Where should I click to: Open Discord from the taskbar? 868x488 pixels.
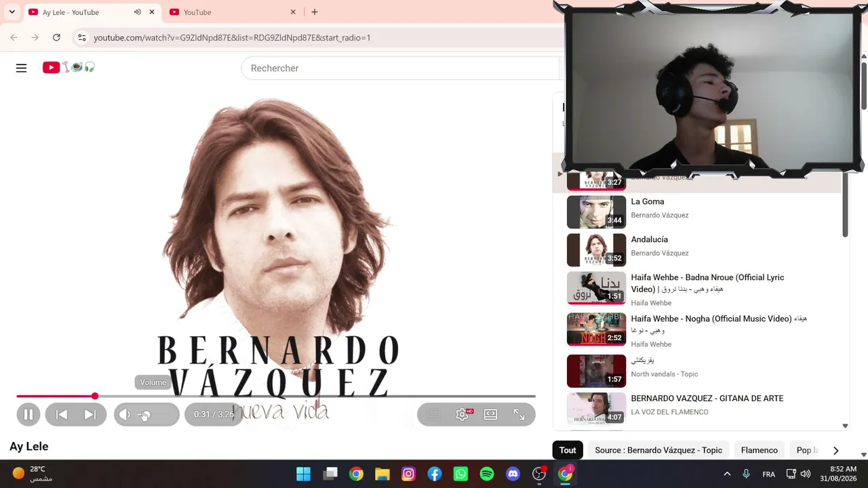click(513, 474)
